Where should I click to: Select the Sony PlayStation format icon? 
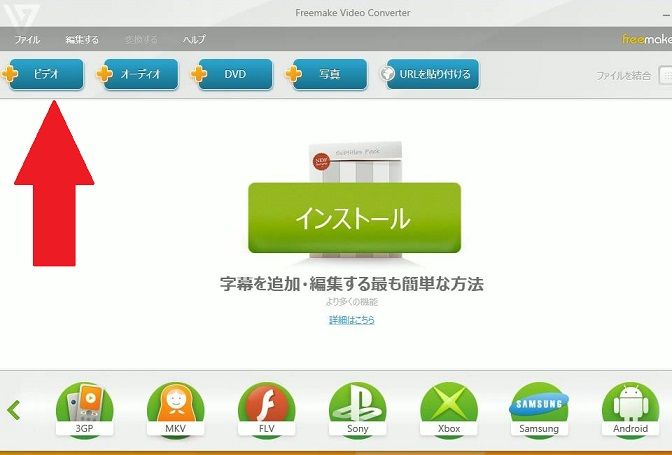(x=357, y=410)
